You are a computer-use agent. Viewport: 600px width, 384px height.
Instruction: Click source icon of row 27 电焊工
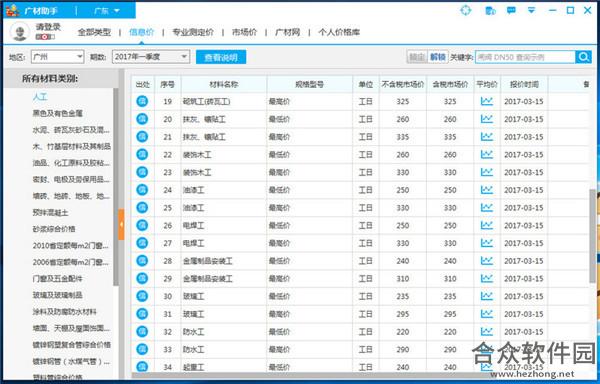(x=142, y=243)
